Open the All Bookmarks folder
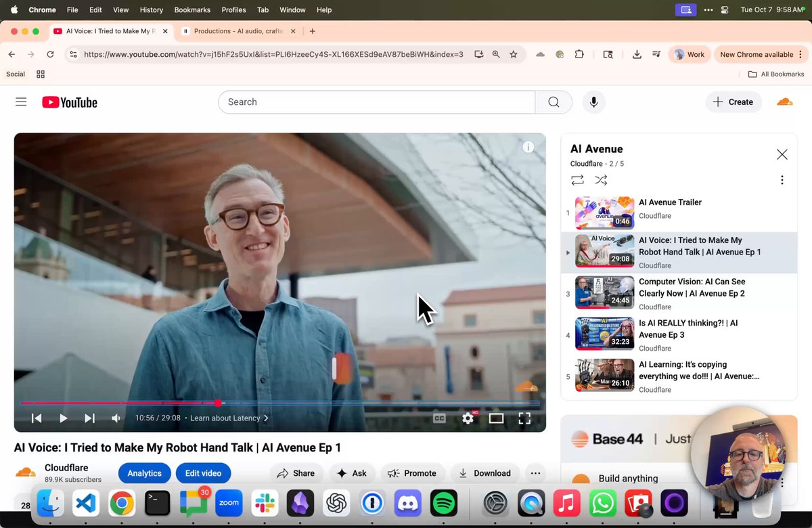The image size is (812, 528). [776, 74]
